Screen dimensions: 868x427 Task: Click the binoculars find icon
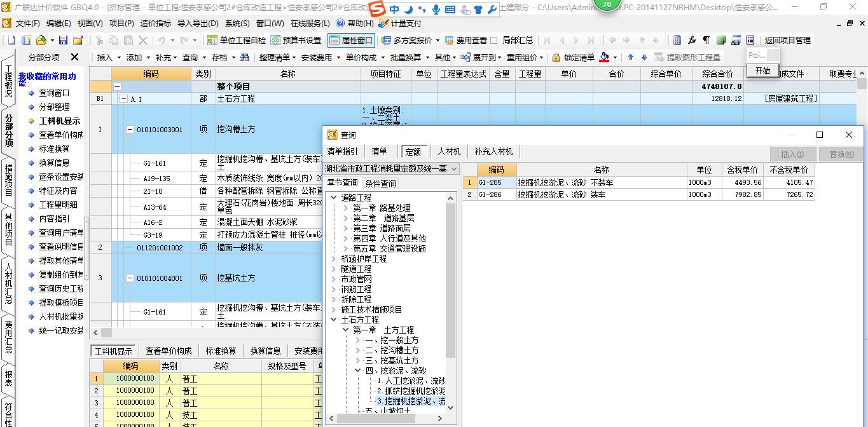point(245,57)
